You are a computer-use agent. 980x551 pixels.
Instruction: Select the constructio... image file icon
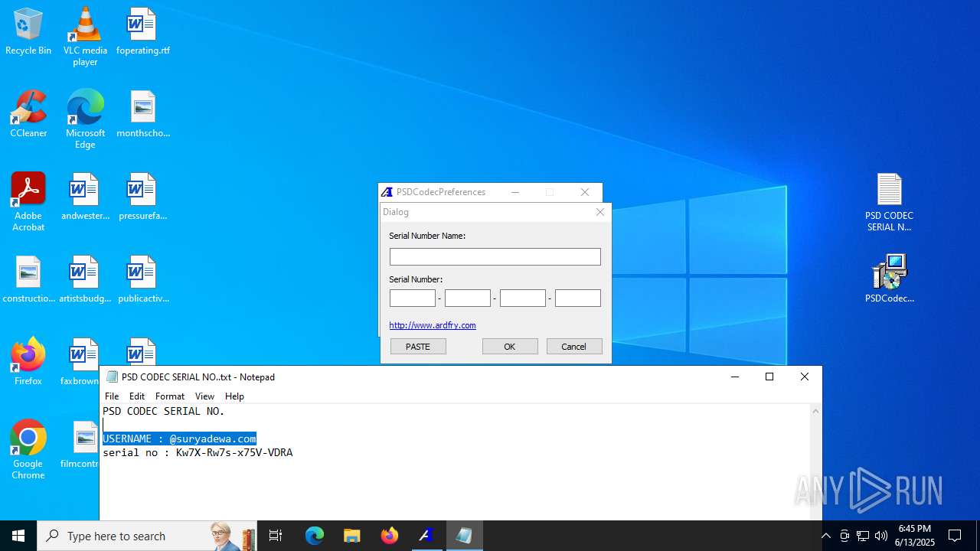pos(28,280)
